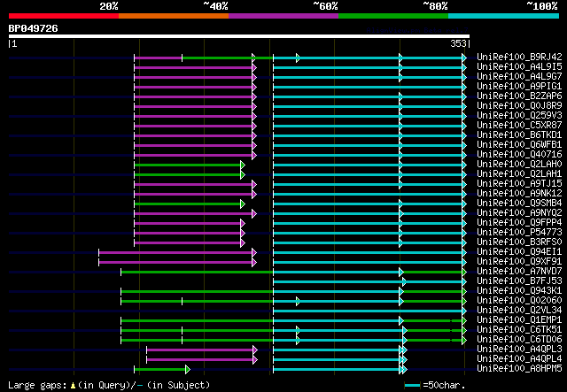
Task: Click the green alignment bar in Q9SMB4 row
Action: [x=188, y=204]
